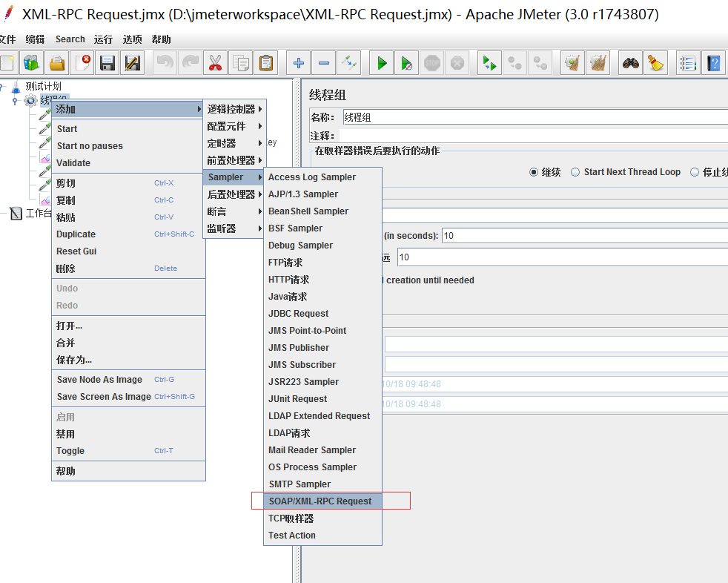
Task: Choose Test Action sampler entry
Action: point(322,535)
